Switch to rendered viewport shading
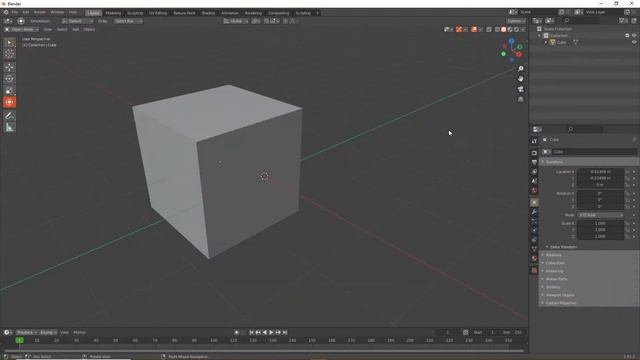Screen dimensions: 640x360 pos(517,29)
